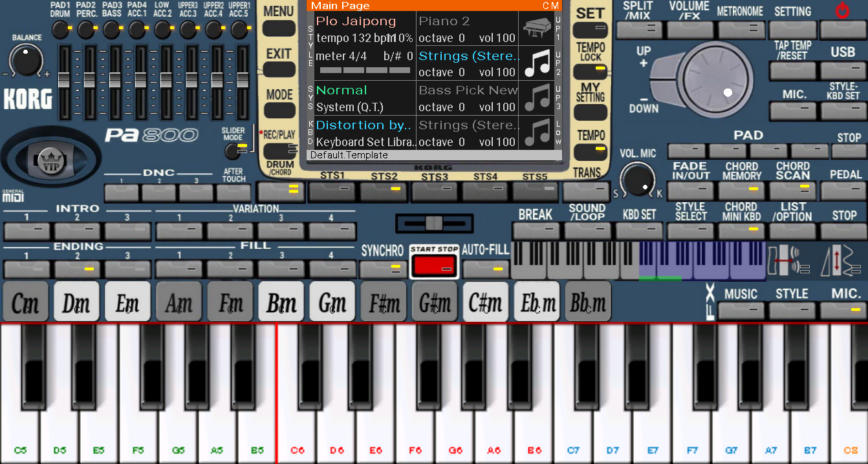Viewport: 868px width, 464px height.
Task: Select Distortion by.. keyboard set
Action: tap(363, 125)
